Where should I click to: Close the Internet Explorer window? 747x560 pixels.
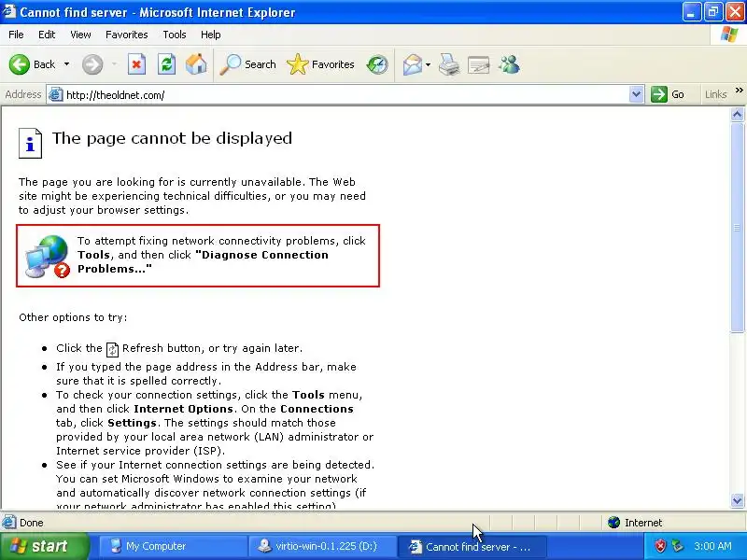point(735,12)
